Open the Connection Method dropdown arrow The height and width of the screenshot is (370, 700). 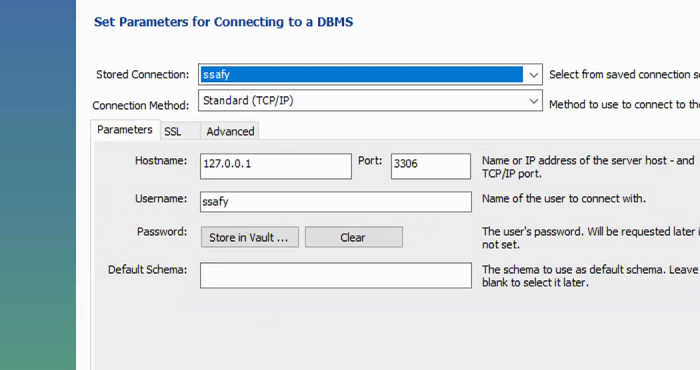[x=533, y=101]
